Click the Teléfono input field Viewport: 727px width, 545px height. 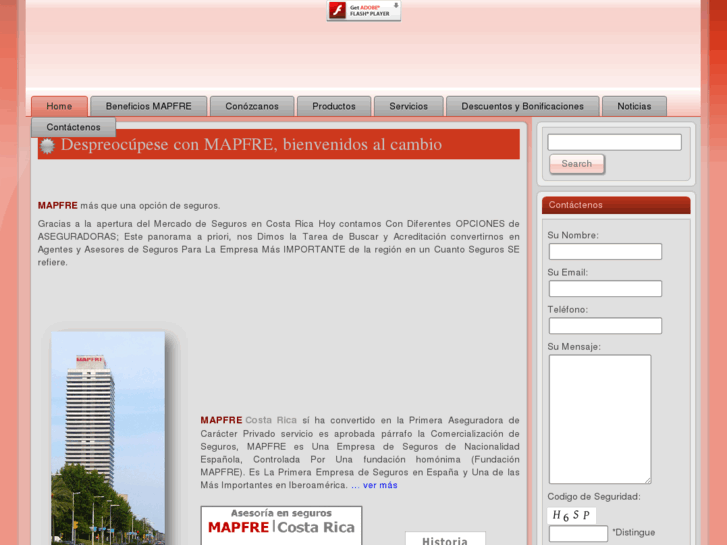(605, 326)
